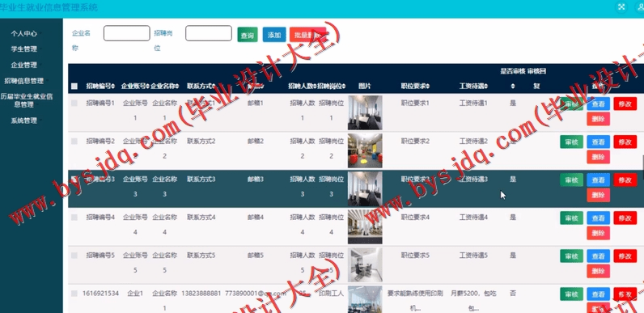The width and height of the screenshot is (644, 313).
Task: Sort by 是否审核 column arrow
Action: click(x=513, y=87)
